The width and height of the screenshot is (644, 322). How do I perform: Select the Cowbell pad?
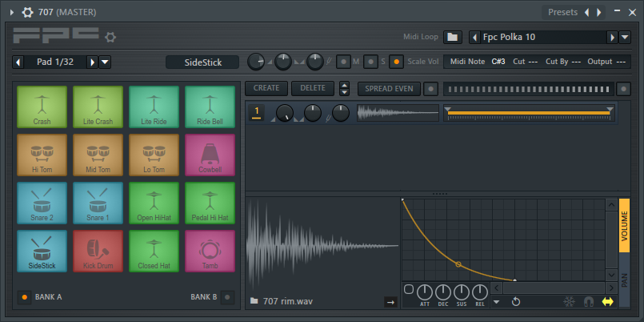210,155
